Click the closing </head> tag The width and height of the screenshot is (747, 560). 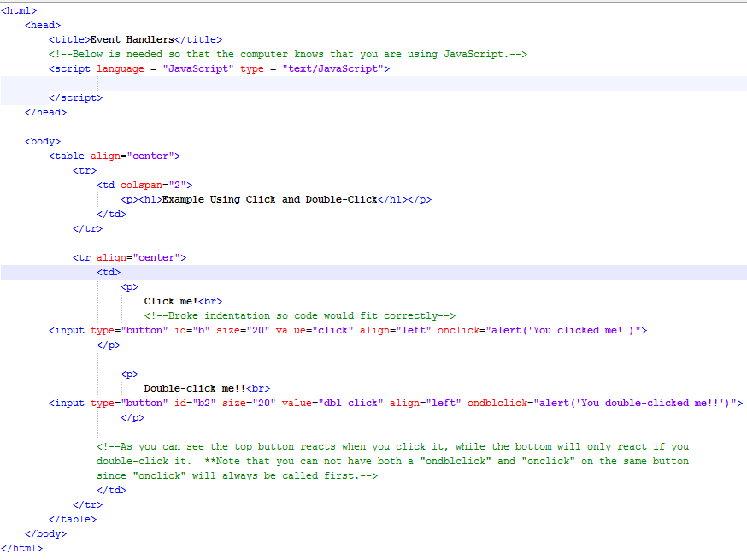point(46,113)
